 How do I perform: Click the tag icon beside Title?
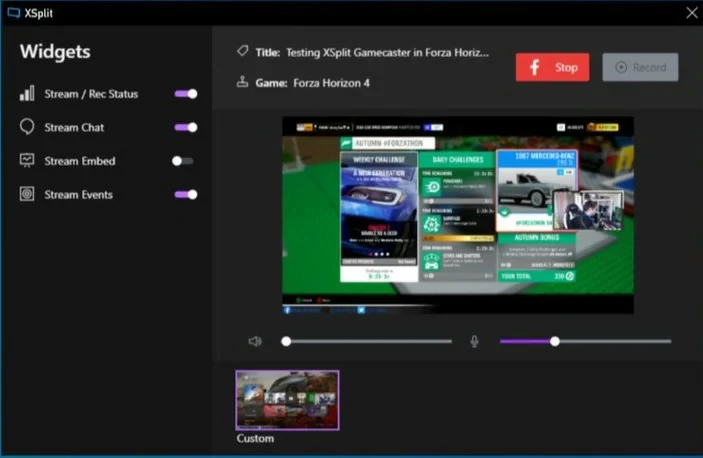[243, 51]
